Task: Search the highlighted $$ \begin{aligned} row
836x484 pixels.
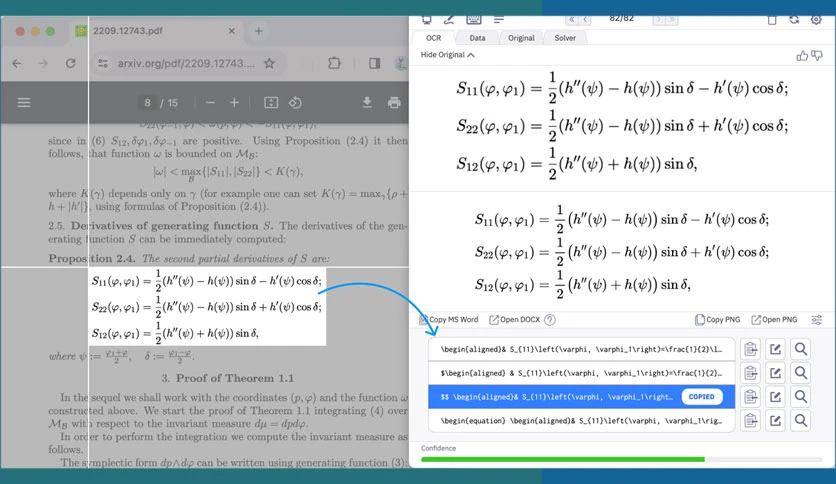Action: point(800,397)
